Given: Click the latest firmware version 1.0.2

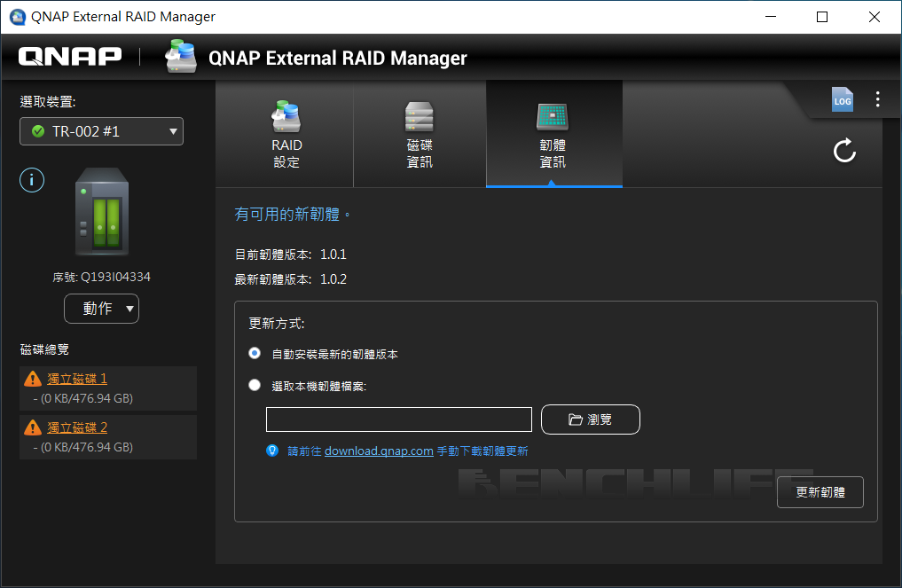Looking at the screenshot, I should 333,279.
